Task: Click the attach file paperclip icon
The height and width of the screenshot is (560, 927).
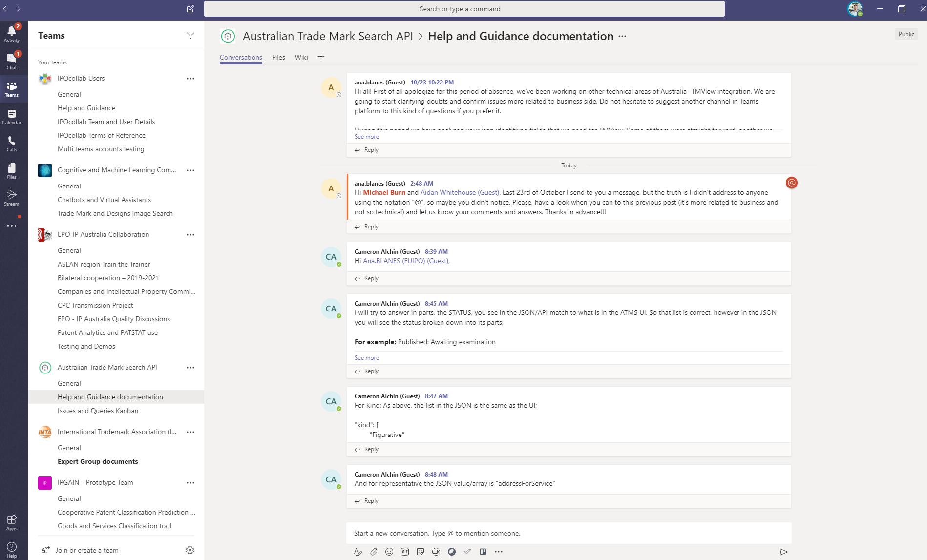Action: click(374, 552)
